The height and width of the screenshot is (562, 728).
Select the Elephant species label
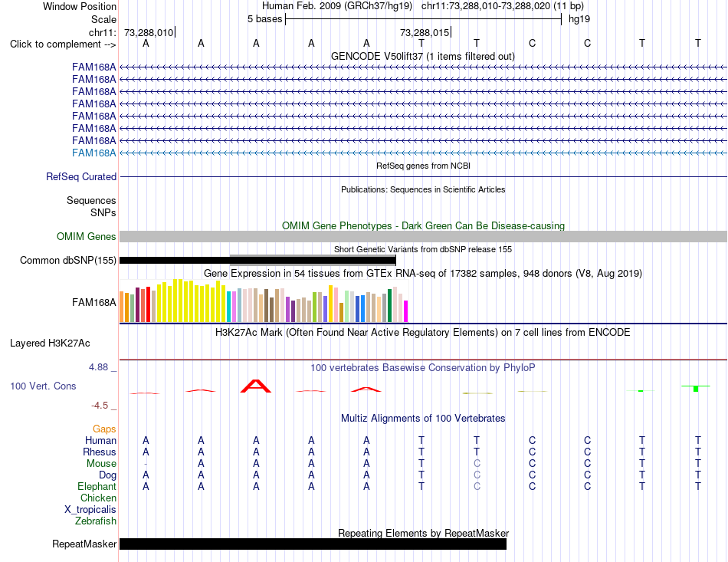(x=97, y=486)
